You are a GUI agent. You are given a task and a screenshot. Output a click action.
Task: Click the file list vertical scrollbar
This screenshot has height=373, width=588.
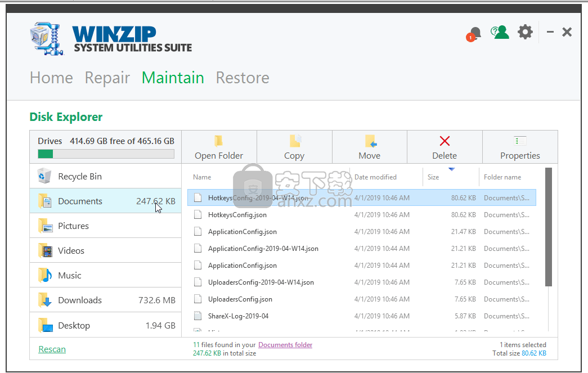point(549,227)
